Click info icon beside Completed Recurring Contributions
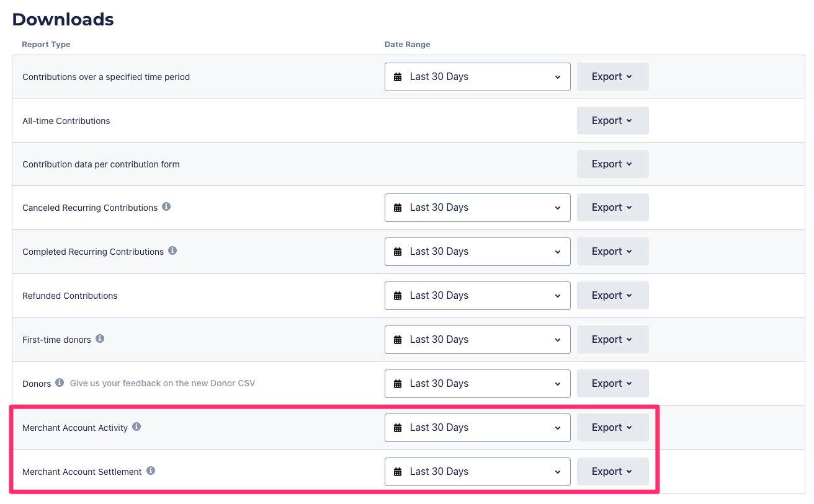 click(172, 251)
